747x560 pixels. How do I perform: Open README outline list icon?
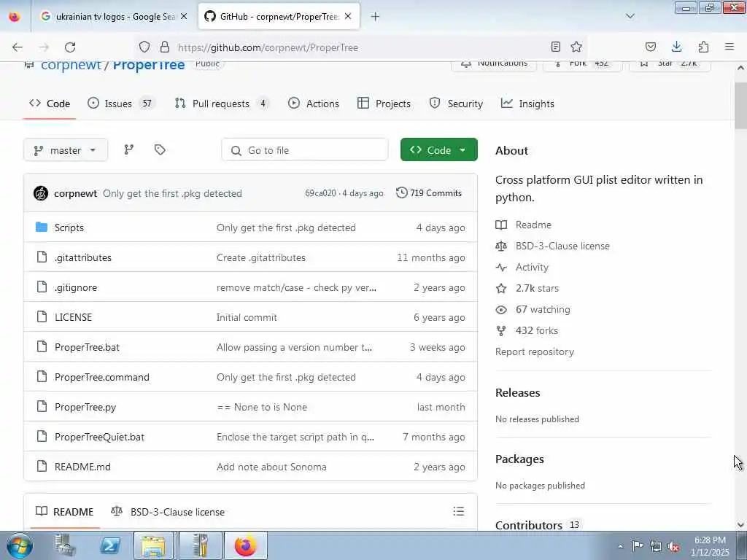click(459, 511)
